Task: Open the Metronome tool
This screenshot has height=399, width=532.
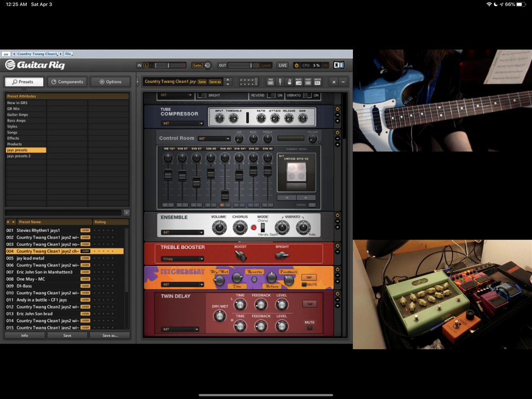Action: point(289,82)
